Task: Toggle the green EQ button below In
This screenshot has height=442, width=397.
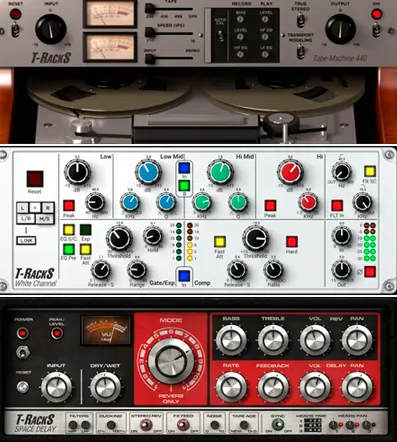Action: pos(184,185)
